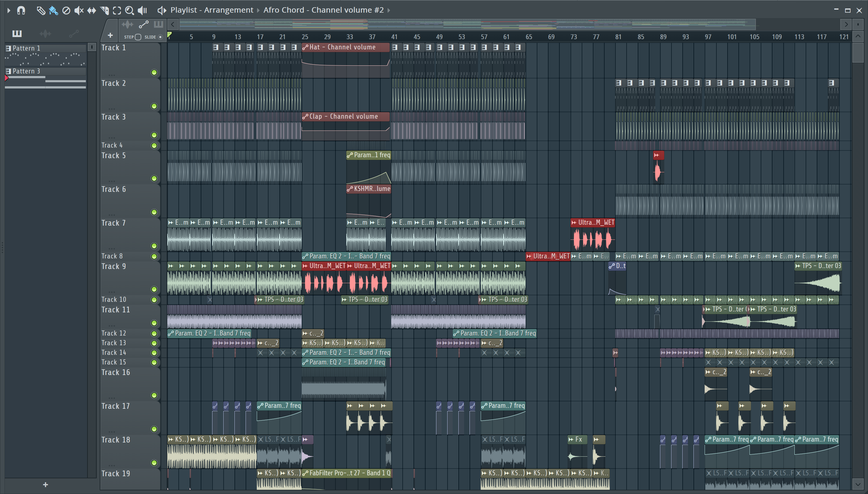Toggle Track 18 mute light
Image resolution: width=868 pixels, height=494 pixels.
[x=154, y=462]
